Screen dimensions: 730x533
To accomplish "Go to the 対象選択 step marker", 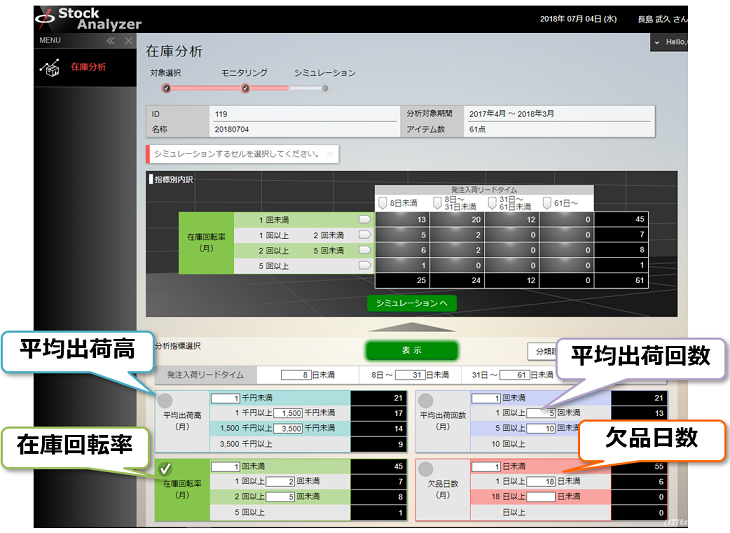I will coord(166,88).
